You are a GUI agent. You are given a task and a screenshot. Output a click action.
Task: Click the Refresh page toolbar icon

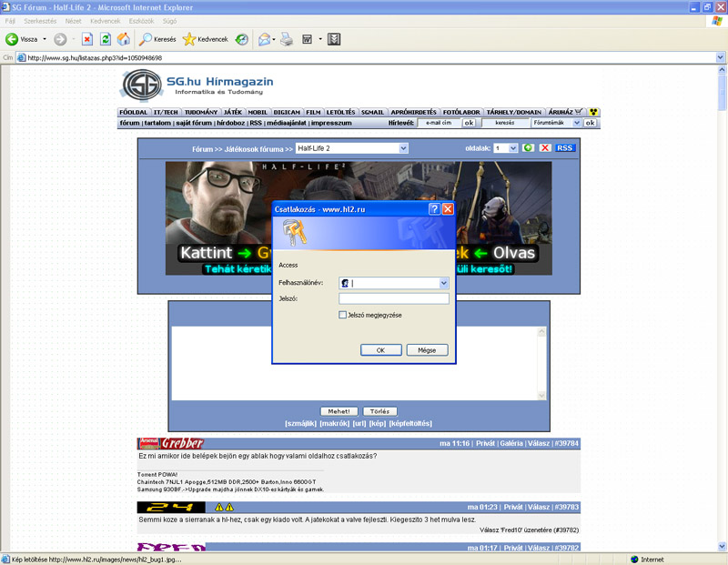[x=106, y=39]
